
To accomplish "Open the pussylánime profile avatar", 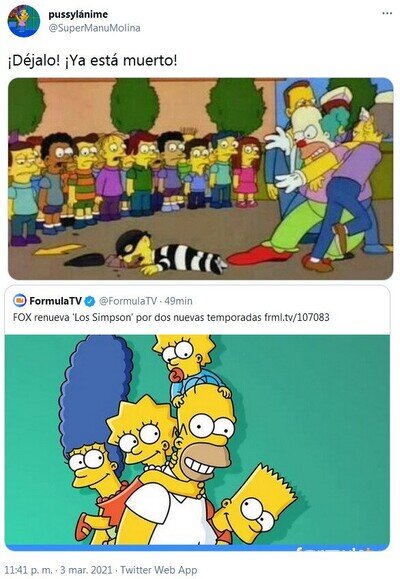I will click(24, 21).
